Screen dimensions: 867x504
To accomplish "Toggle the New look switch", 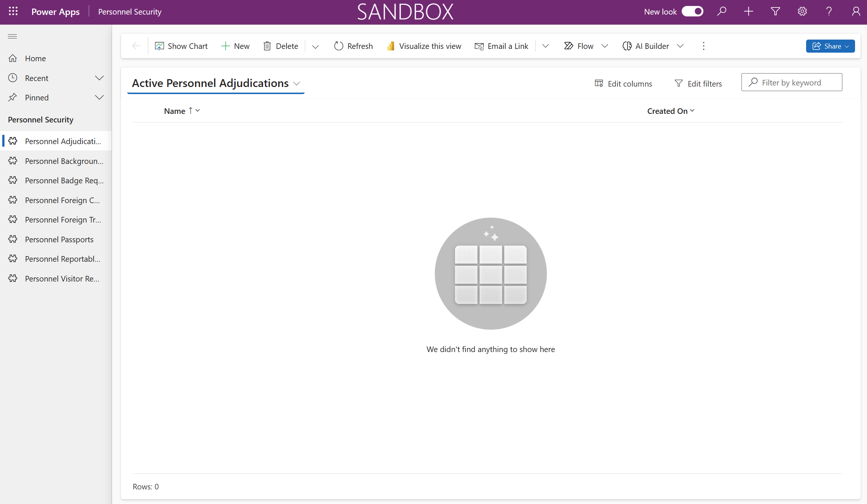I will (x=693, y=12).
